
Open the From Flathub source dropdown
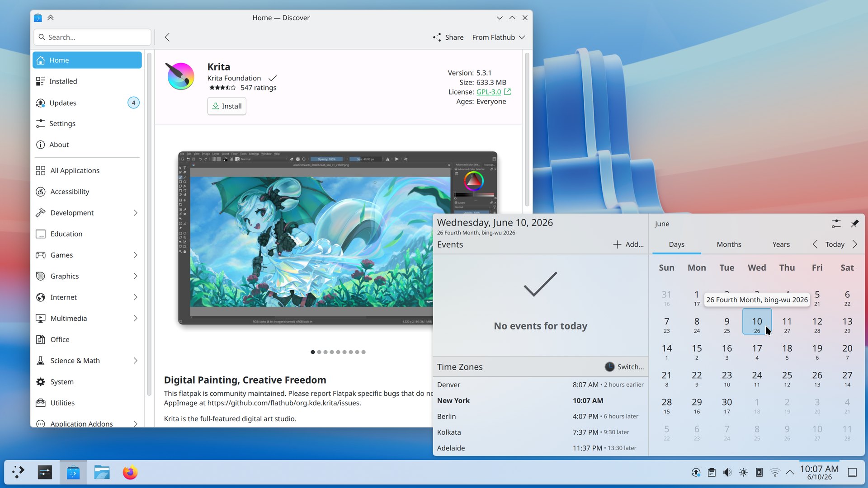[499, 37]
